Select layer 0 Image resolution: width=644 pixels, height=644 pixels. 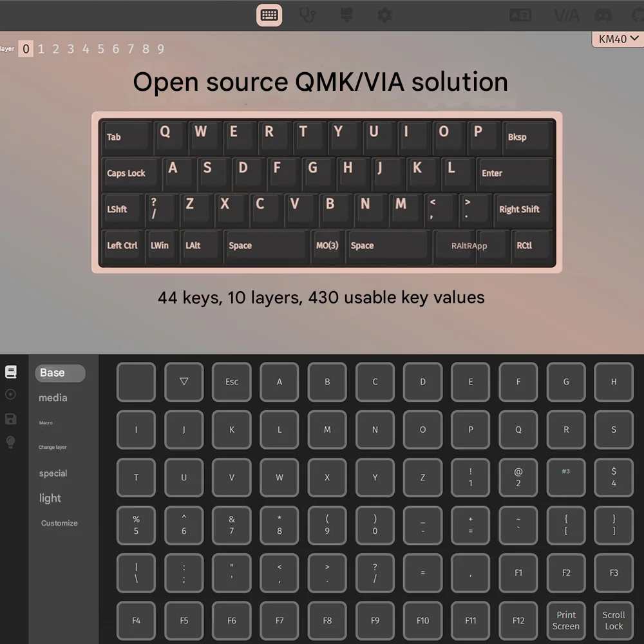[x=26, y=49]
